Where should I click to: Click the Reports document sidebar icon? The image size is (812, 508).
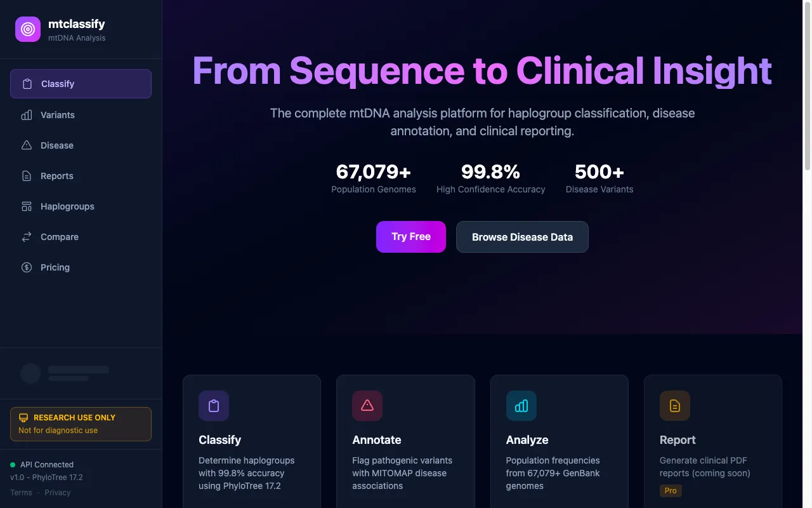27,176
